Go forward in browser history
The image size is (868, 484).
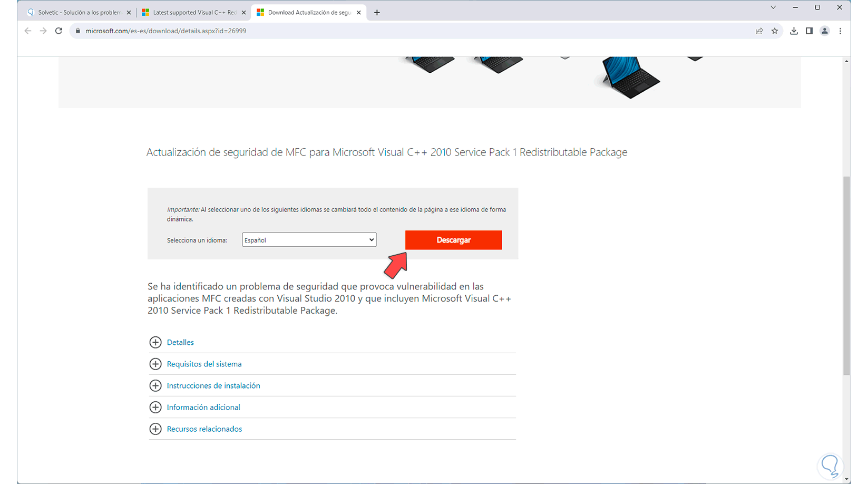[x=43, y=31]
